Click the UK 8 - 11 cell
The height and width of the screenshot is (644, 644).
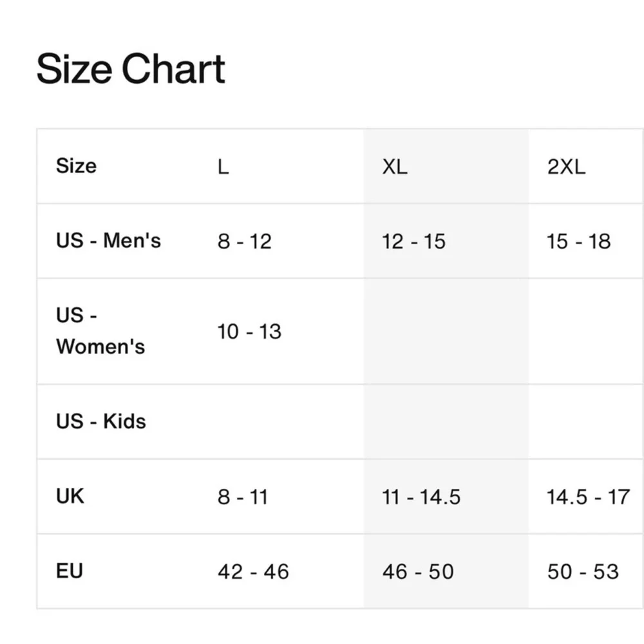(243, 497)
